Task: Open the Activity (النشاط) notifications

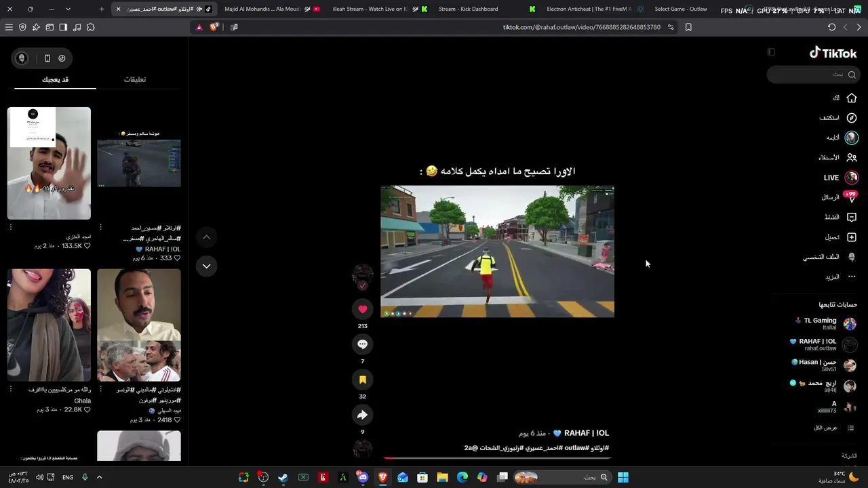Action: point(841,217)
